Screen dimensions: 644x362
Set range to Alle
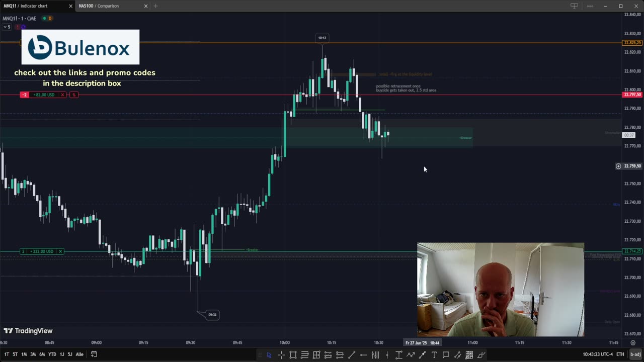(79, 354)
